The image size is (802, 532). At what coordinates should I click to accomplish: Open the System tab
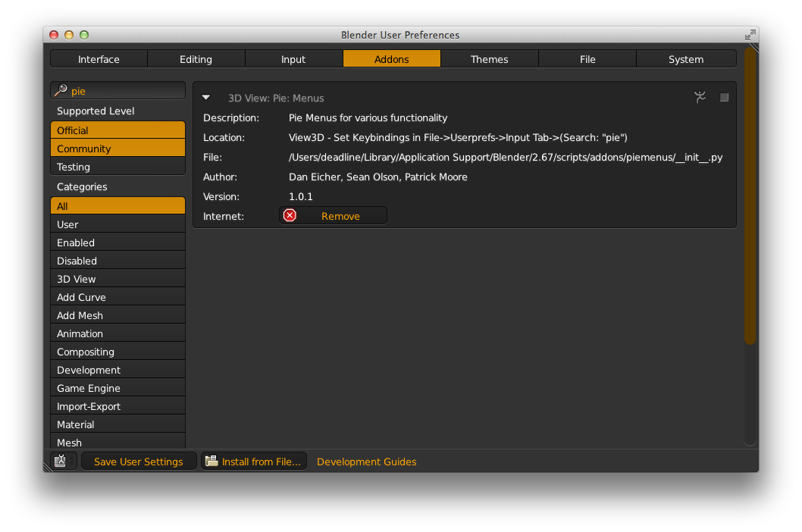pos(686,59)
